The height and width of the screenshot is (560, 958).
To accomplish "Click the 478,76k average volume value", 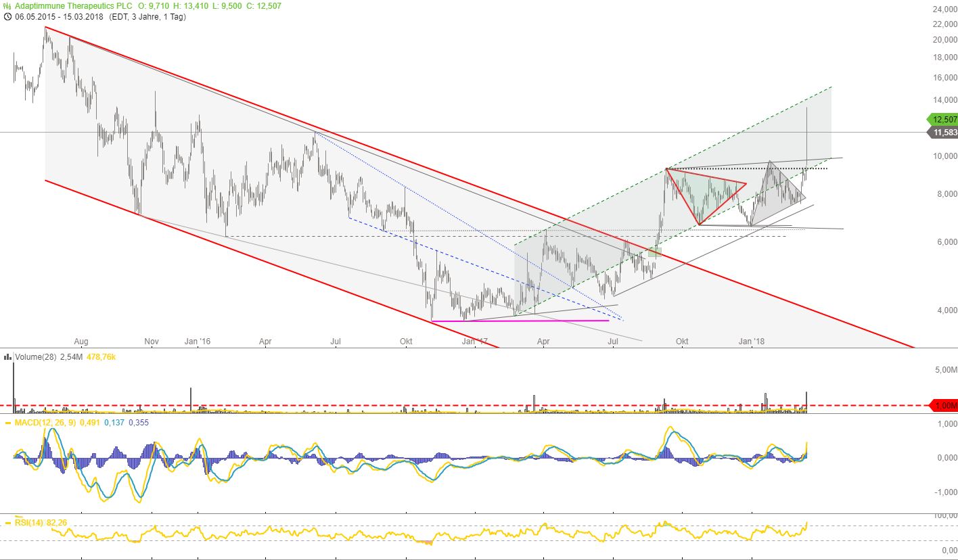I will click(100, 356).
